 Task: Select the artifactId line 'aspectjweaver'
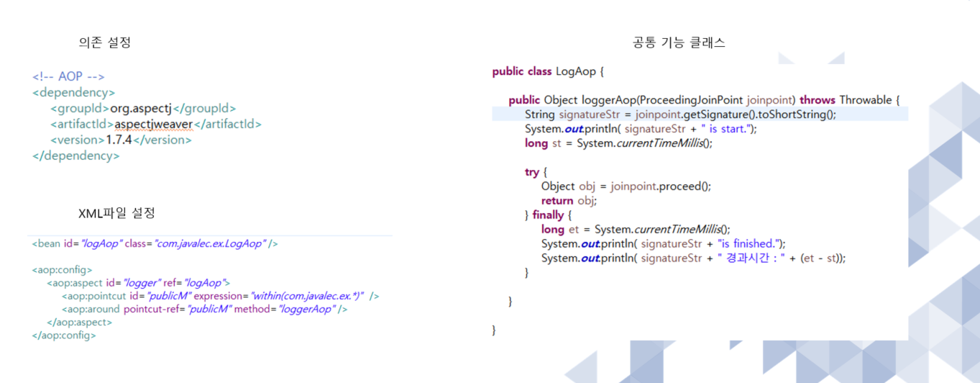click(x=155, y=124)
